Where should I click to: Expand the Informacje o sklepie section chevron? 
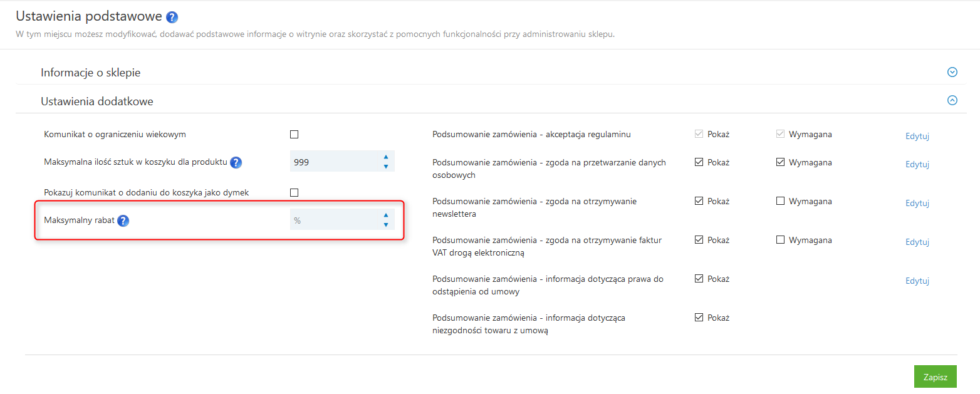pyautogui.click(x=952, y=72)
